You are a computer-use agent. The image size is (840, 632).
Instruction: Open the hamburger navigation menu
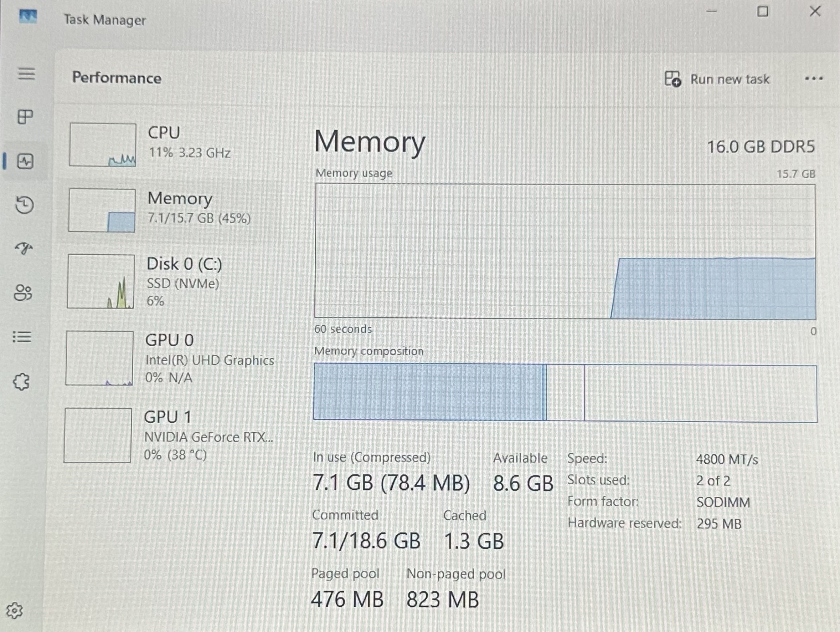point(26,73)
